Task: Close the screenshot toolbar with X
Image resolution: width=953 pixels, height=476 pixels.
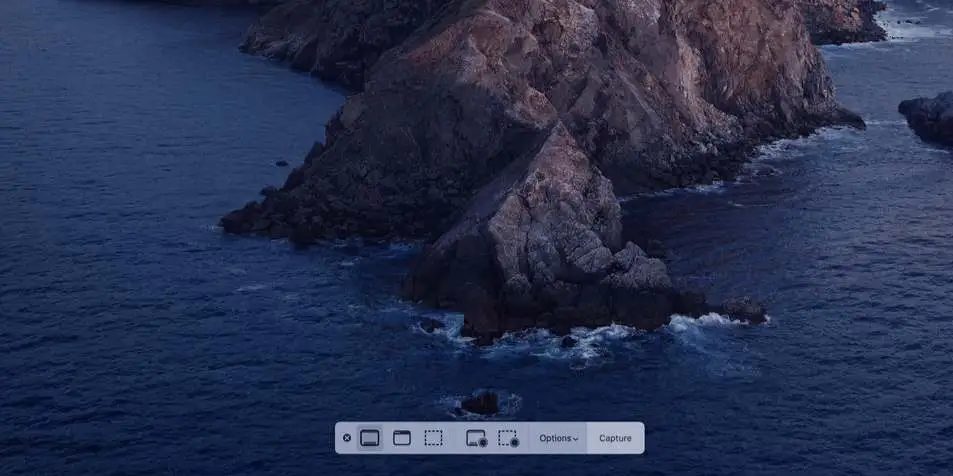Action: coord(347,438)
